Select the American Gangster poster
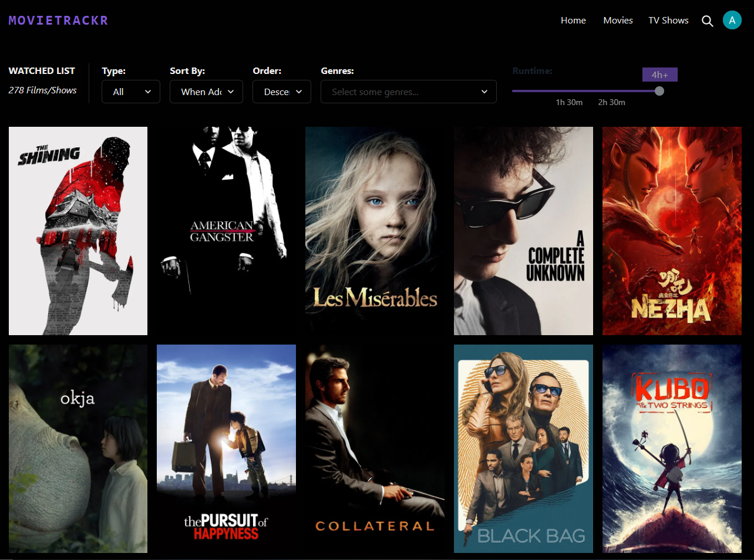The image size is (754, 560). [x=226, y=231]
